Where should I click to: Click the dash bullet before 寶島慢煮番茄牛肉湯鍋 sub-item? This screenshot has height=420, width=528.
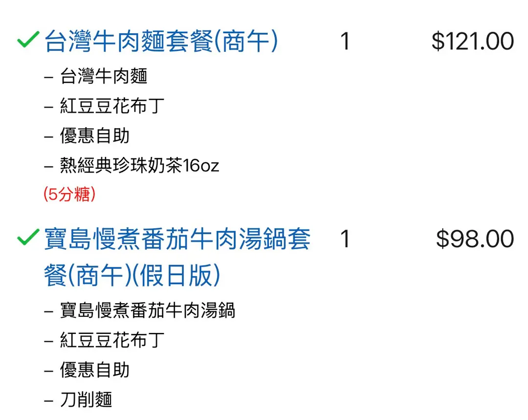click(48, 311)
